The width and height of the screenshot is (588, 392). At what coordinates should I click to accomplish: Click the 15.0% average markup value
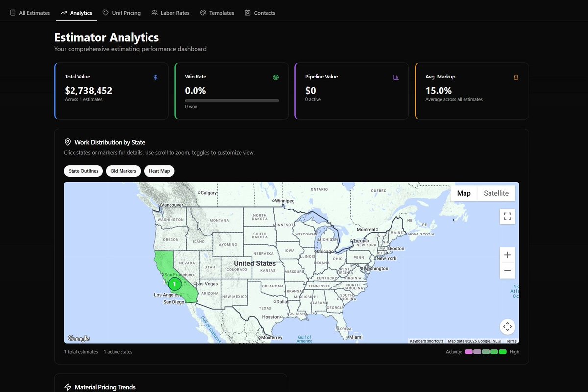pos(439,91)
